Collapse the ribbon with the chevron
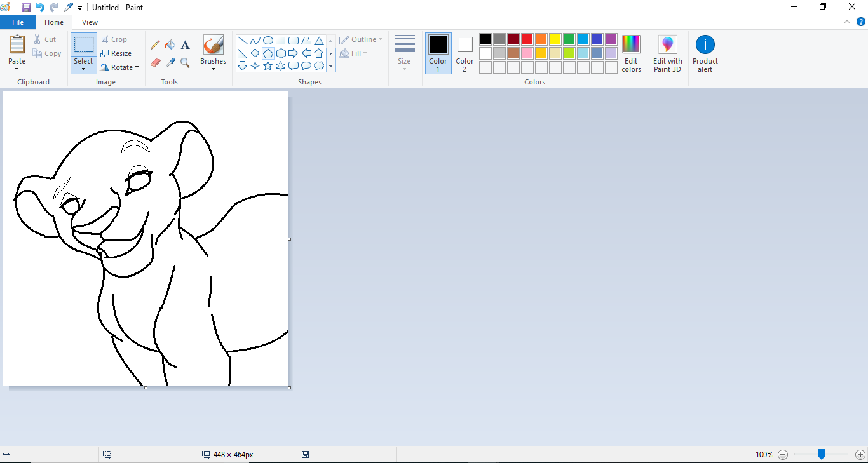 (847, 22)
